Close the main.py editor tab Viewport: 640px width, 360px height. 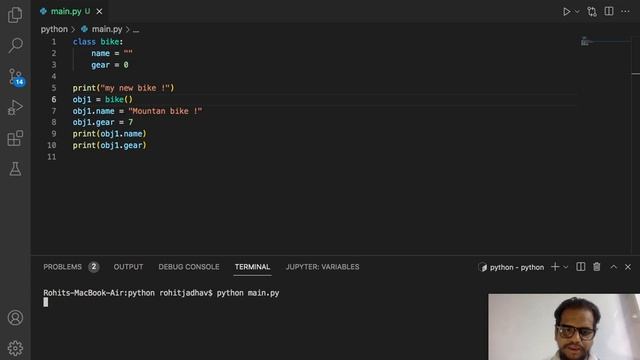click(x=99, y=11)
